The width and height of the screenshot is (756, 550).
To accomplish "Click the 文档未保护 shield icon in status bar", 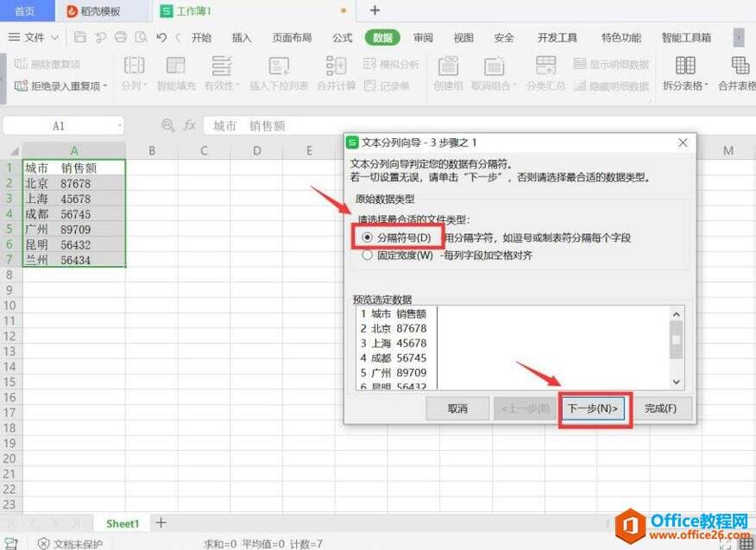I will (43, 544).
